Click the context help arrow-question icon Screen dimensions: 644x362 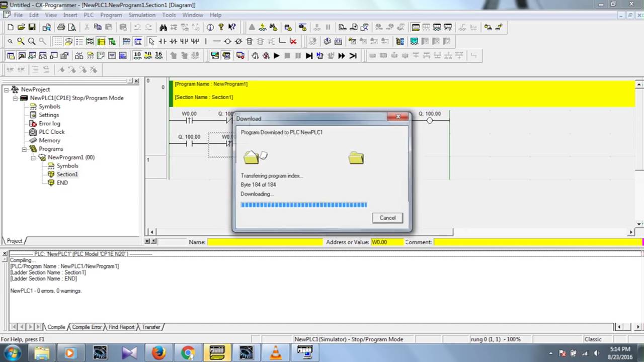232,27
